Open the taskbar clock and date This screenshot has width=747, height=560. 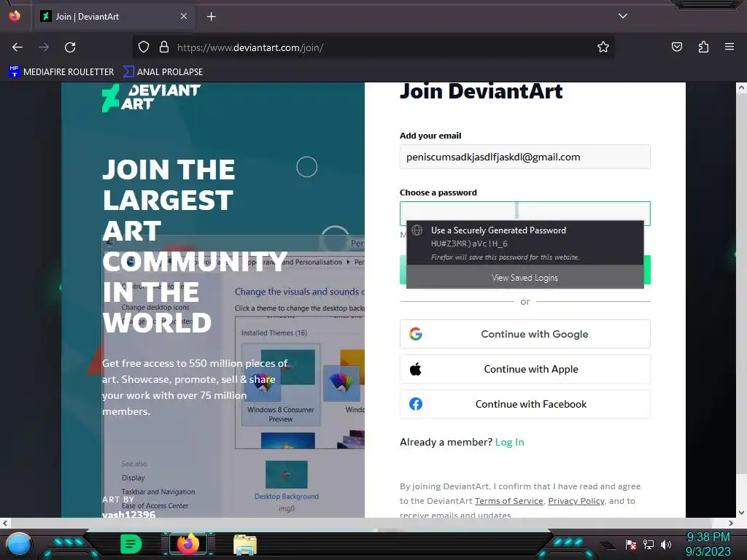708,544
